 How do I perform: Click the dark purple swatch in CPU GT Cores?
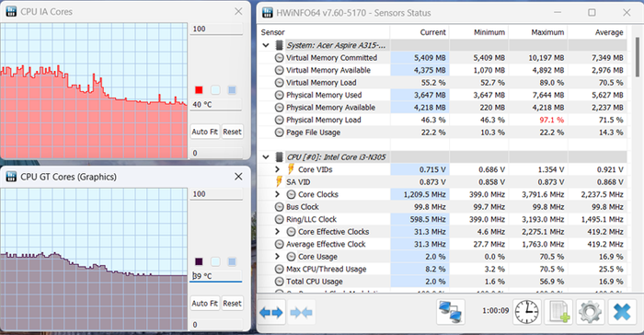coord(199,262)
